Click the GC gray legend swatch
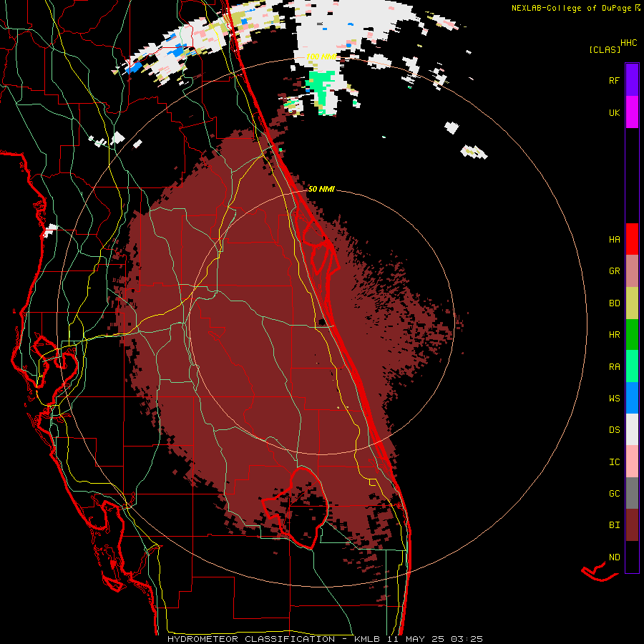Image resolution: width=644 pixels, height=644 pixels. [632, 493]
